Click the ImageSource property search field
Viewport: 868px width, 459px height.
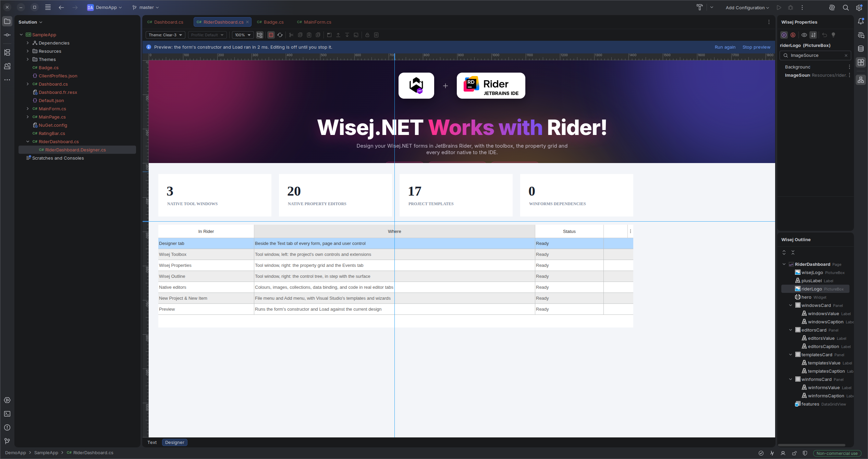point(816,55)
